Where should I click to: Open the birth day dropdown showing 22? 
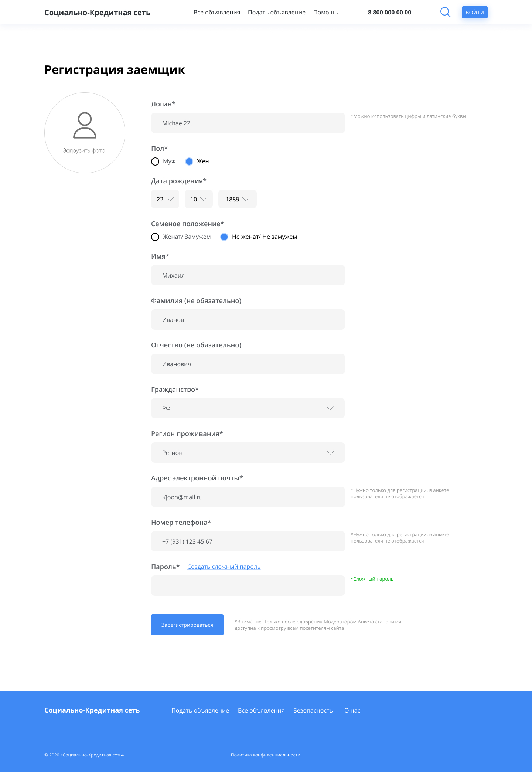tap(165, 199)
